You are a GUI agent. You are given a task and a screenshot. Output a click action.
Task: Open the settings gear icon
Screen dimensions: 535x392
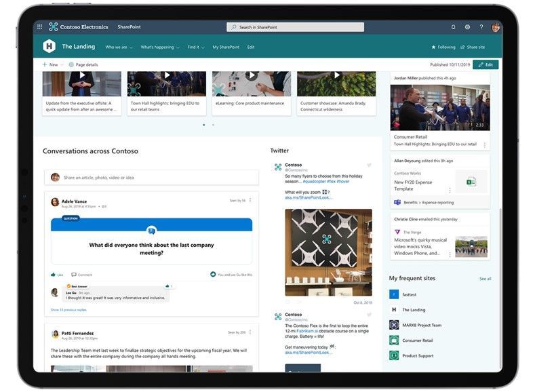tap(467, 27)
